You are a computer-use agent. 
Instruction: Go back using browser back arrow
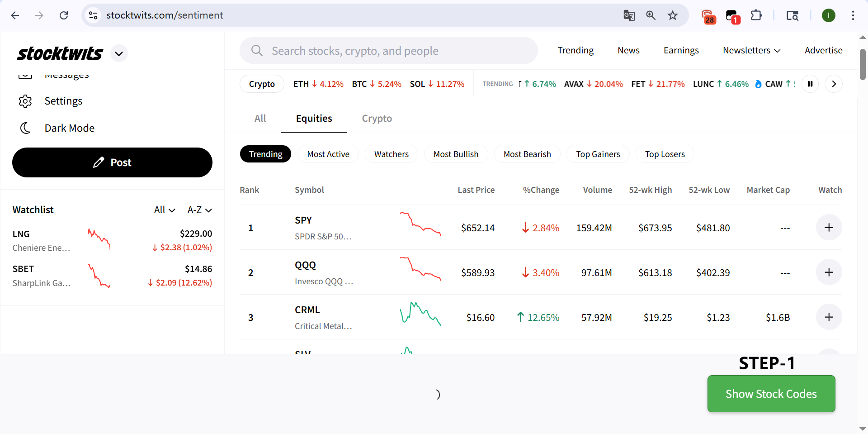(x=15, y=15)
